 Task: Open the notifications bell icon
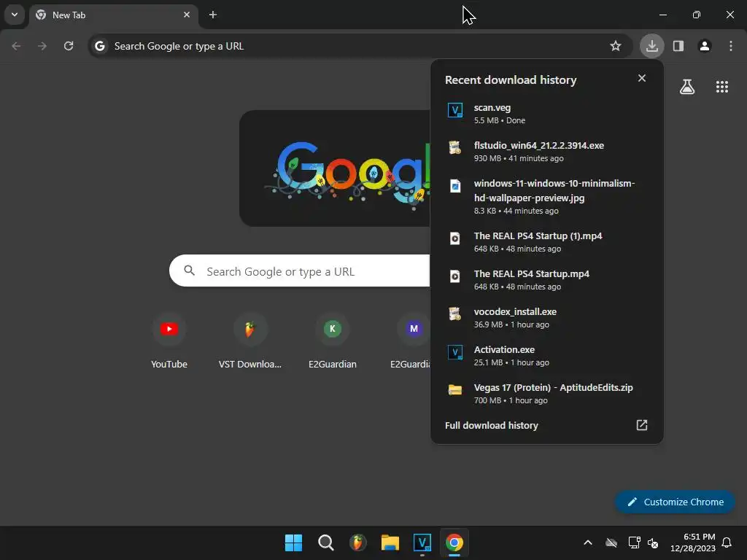click(x=727, y=542)
